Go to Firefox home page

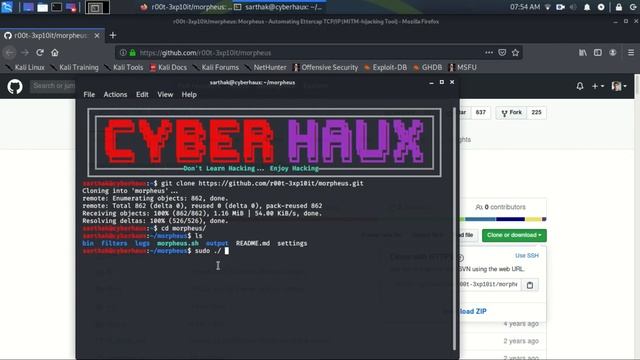55,53
